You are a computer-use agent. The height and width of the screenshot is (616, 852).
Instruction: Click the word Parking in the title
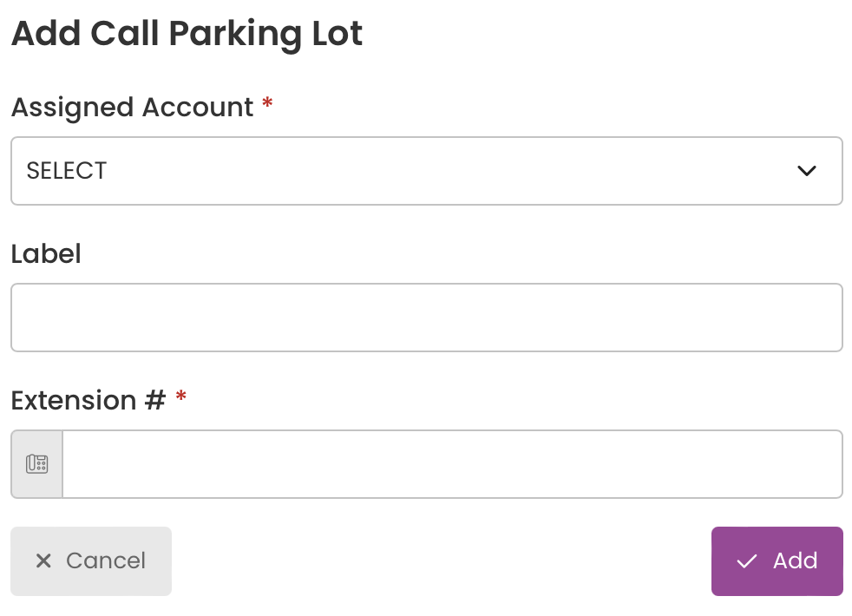(x=235, y=34)
